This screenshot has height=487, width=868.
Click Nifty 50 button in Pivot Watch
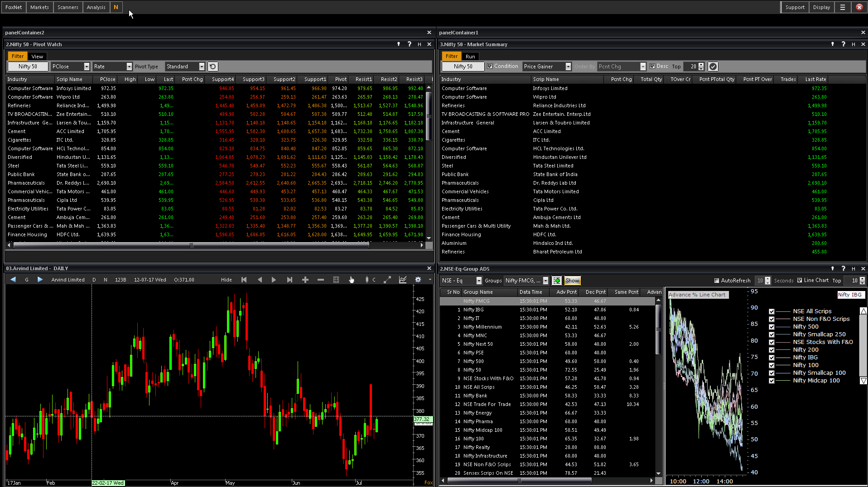pos(28,67)
